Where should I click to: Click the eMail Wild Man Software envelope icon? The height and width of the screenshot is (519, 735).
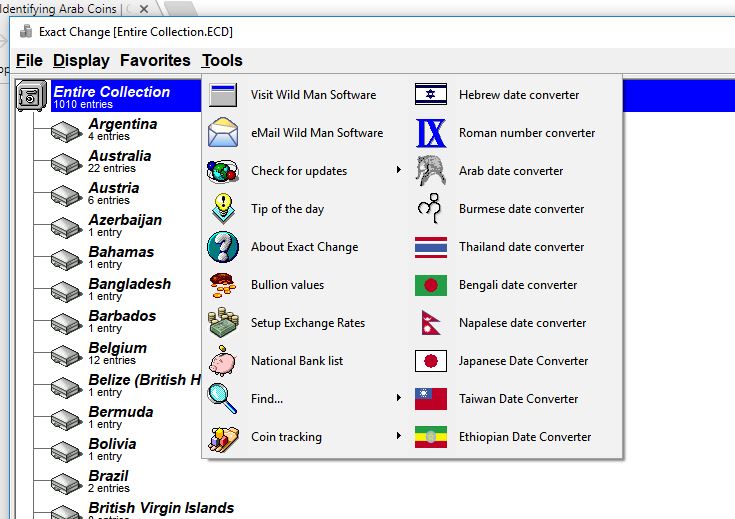[223, 133]
